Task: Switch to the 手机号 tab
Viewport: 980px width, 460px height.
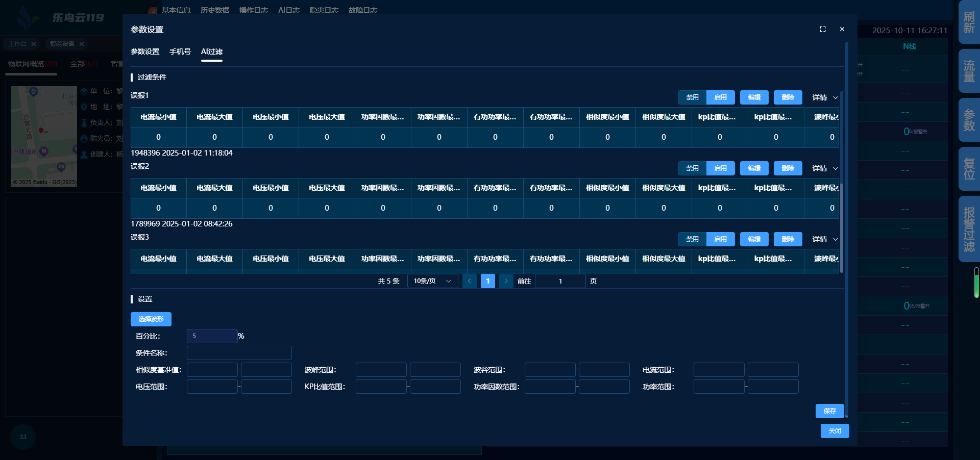Action: tap(180, 52)
